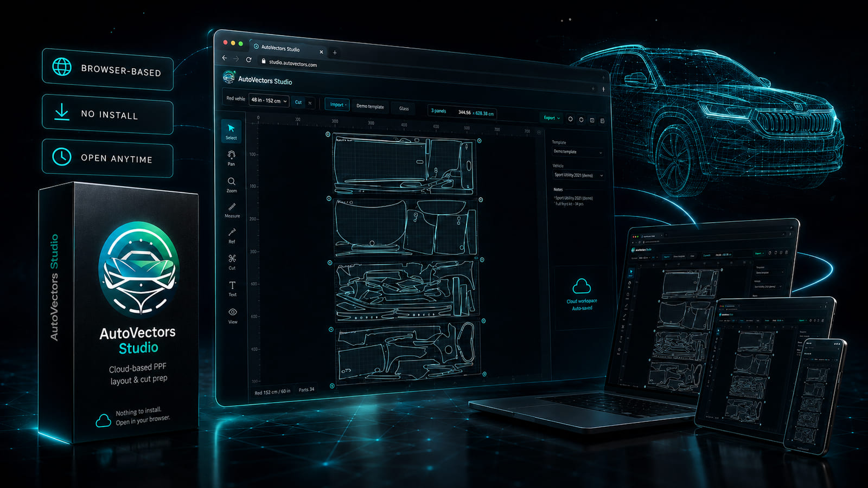Screen dimensions: 868x488
Task: Click the browser back arrow
Action: (x=225, y=57)
